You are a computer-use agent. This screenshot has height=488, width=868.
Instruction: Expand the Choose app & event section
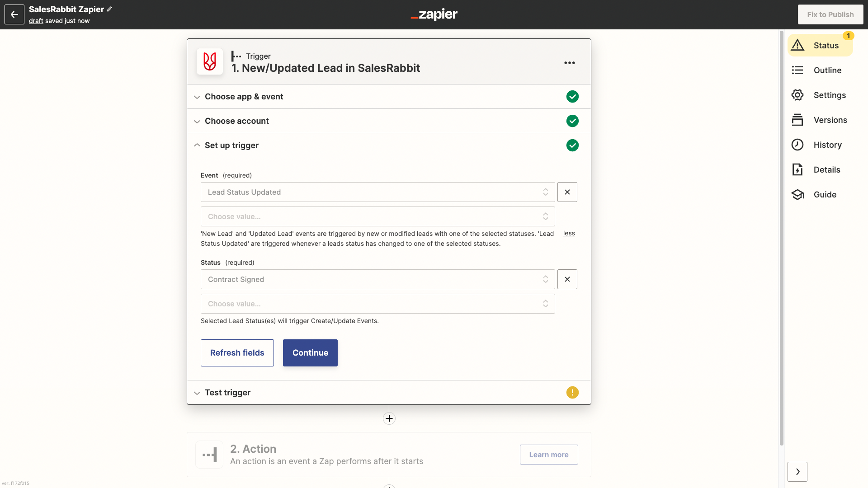click(389, 97)
